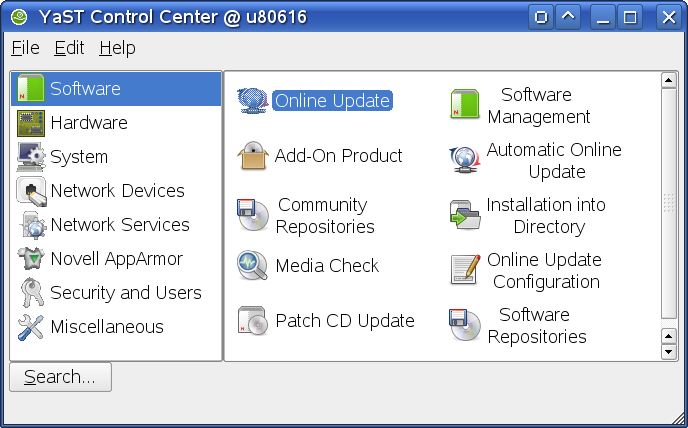Viewport: 688px width, 428px height.
Task: Click the window resize grip corner
Action: [678, 418]
